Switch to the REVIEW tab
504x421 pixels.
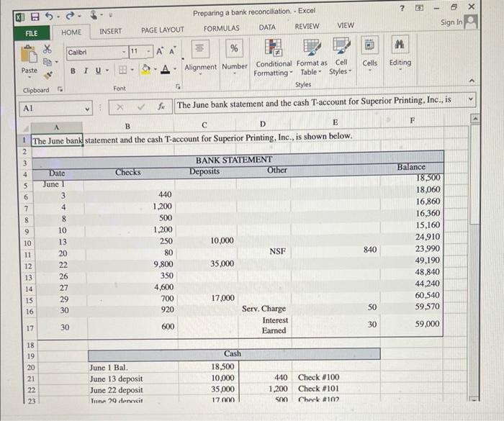click(x=307, y=27)
